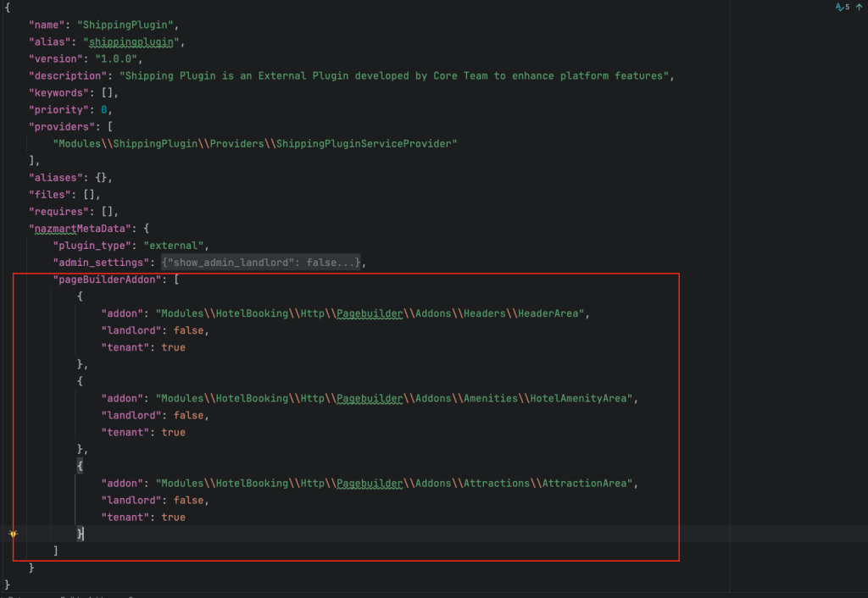
Task: Click the "external" value
Action: pyautogui.click(x=173, y=246)
